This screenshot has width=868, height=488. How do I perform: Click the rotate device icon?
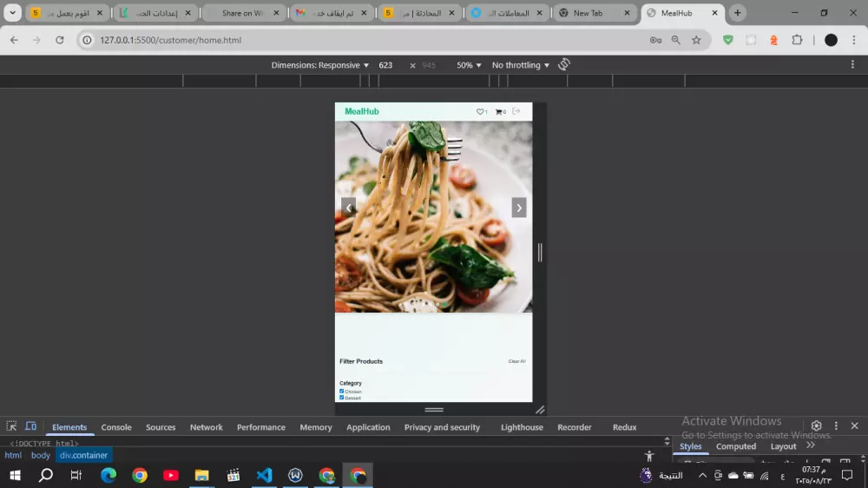564,65
